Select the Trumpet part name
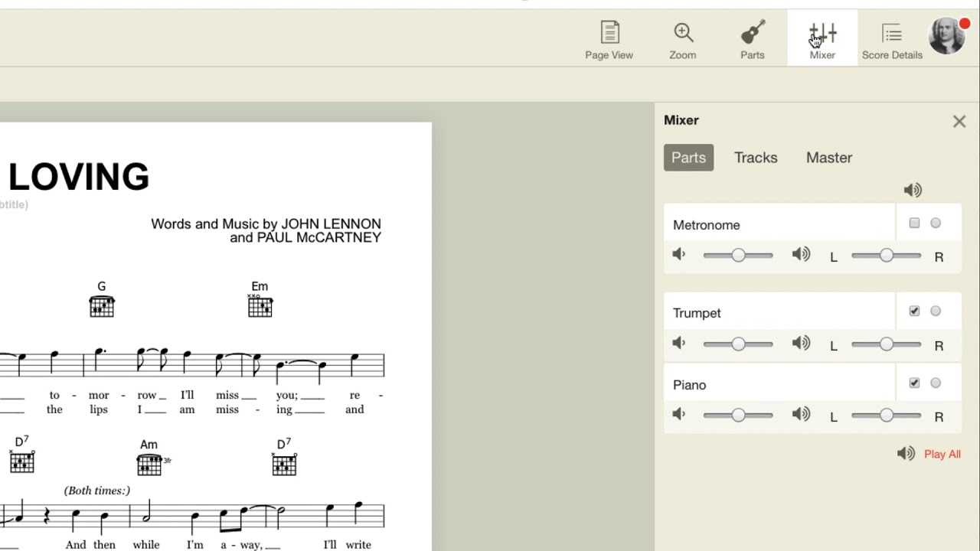This screenshot has height=551, width=980. (697, 313)
